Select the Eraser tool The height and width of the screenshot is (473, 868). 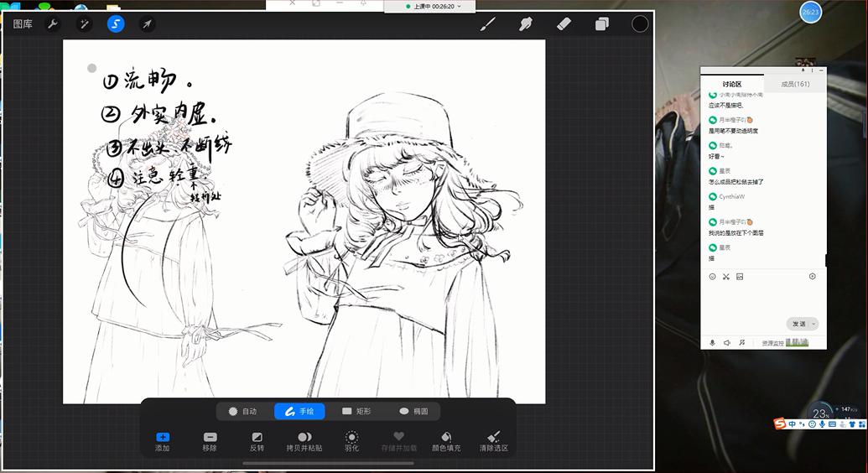tap(564, 23)
